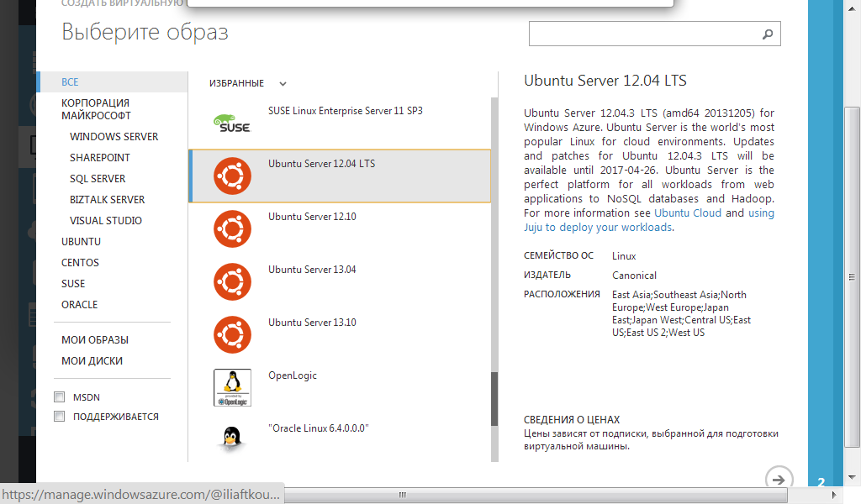The image size is (861, 504).
Task: Click the browser horizontal scrollbar thumb
Action: (x=536, y=495)
